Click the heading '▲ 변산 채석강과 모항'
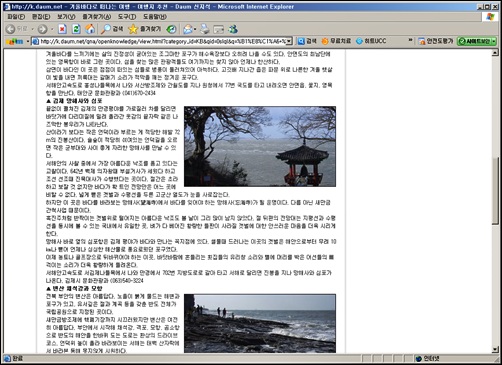 pyautogui.click(x=74, y=288)
